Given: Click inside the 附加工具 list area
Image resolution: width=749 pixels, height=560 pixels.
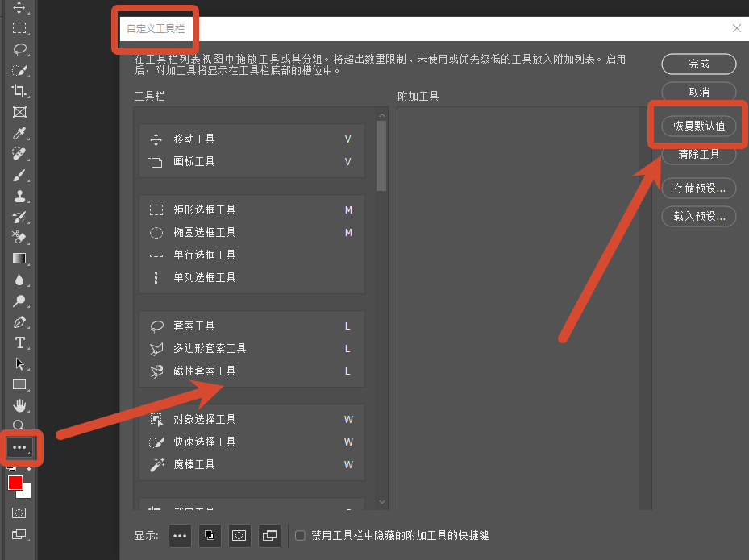Looking at the screenshot, I should point(518,309).
